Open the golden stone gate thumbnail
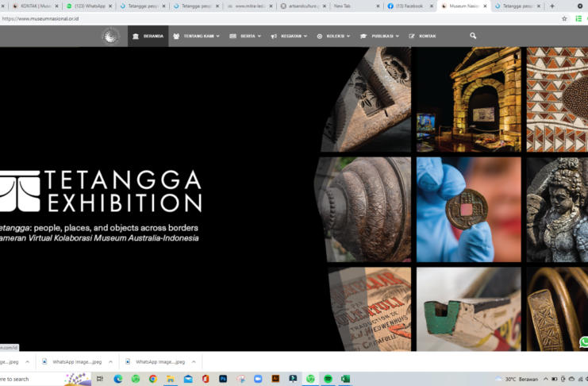Screen dimensions: 588x386 click(468, 99)
